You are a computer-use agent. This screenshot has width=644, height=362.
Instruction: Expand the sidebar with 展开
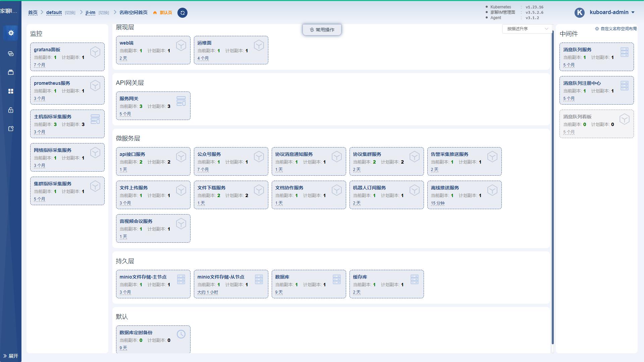11,356
